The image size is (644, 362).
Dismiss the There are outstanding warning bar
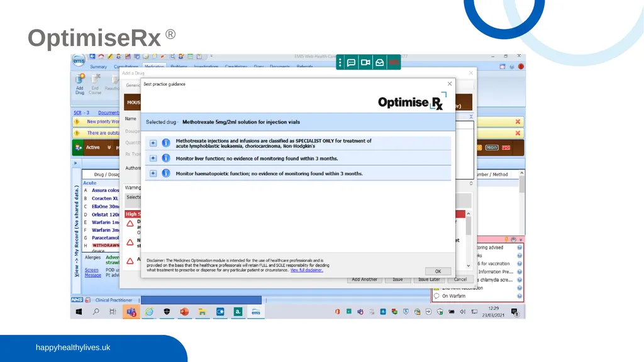tap(518, 133)
